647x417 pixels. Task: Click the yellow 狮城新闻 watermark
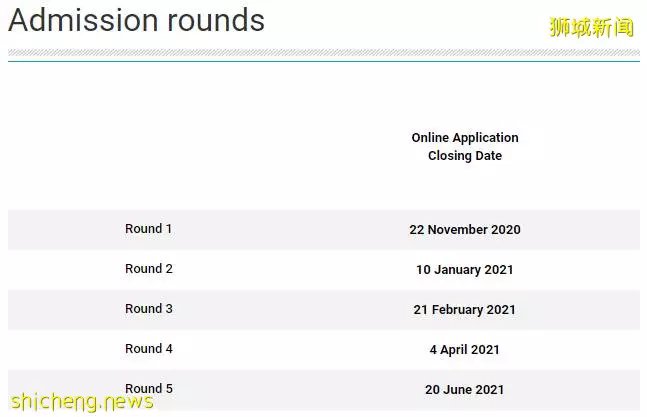(591, 27)
